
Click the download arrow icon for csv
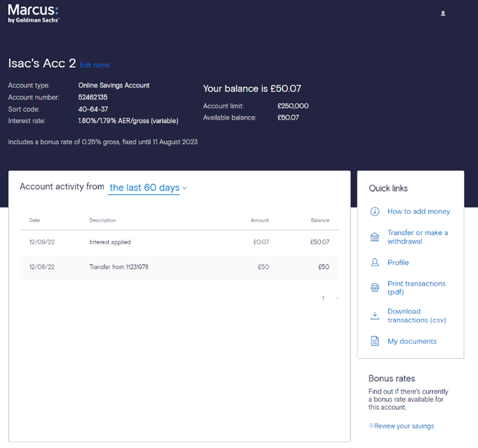point(375,316)
